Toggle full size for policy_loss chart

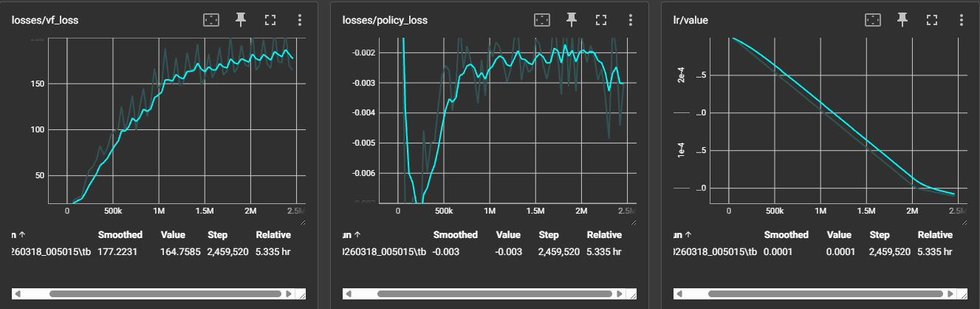[x=600, y=20]
